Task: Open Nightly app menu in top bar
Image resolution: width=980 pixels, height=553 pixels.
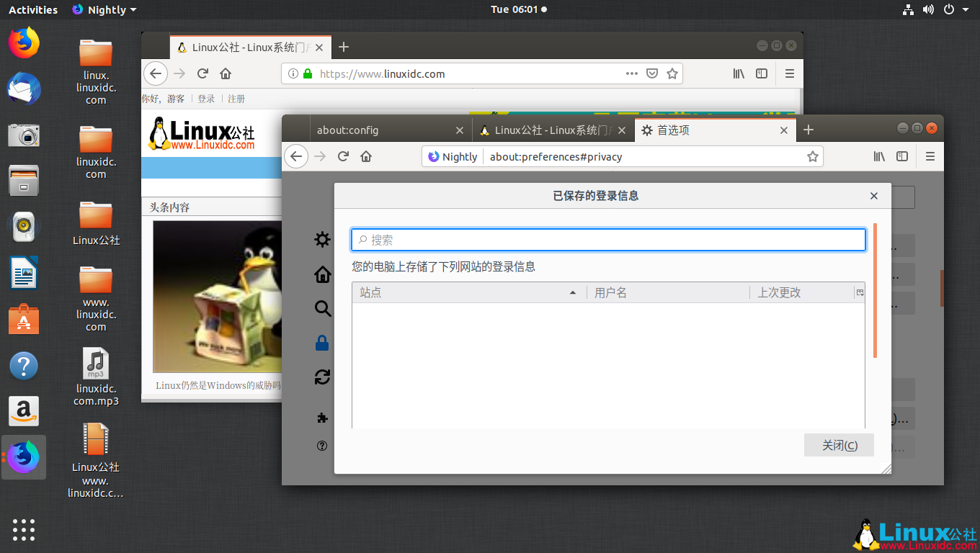Action: (x=104, y=9)
